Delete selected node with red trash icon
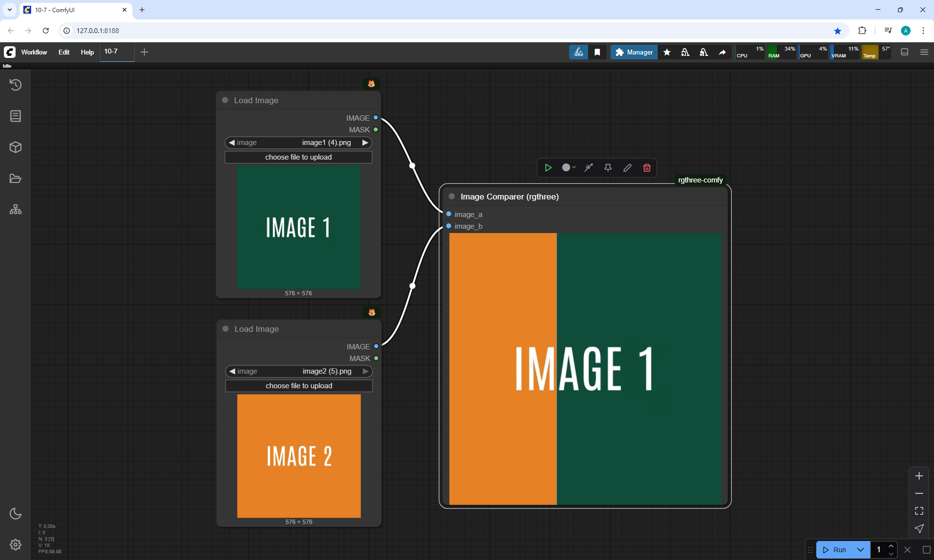The width and height of the screenshot is (934, 560). coord(647,168)
